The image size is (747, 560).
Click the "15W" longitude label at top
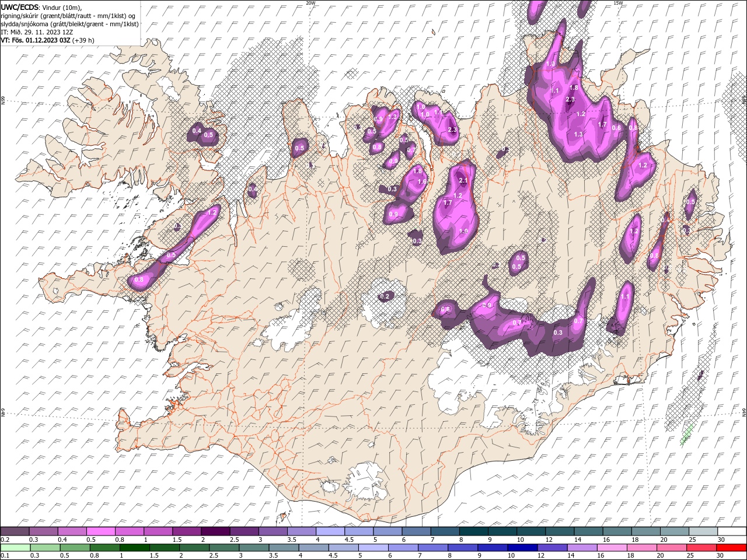pos(618,3)
